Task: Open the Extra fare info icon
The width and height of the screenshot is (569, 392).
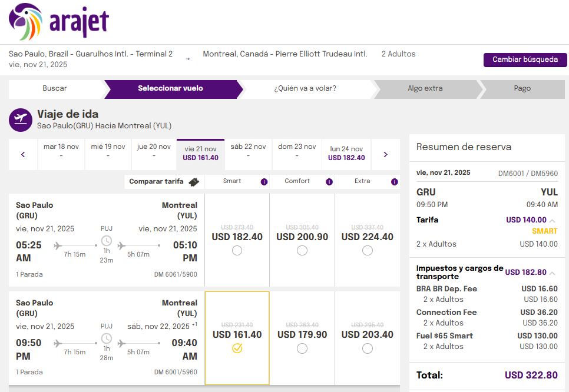Action: pyautogui.click(x=395, y=182)
